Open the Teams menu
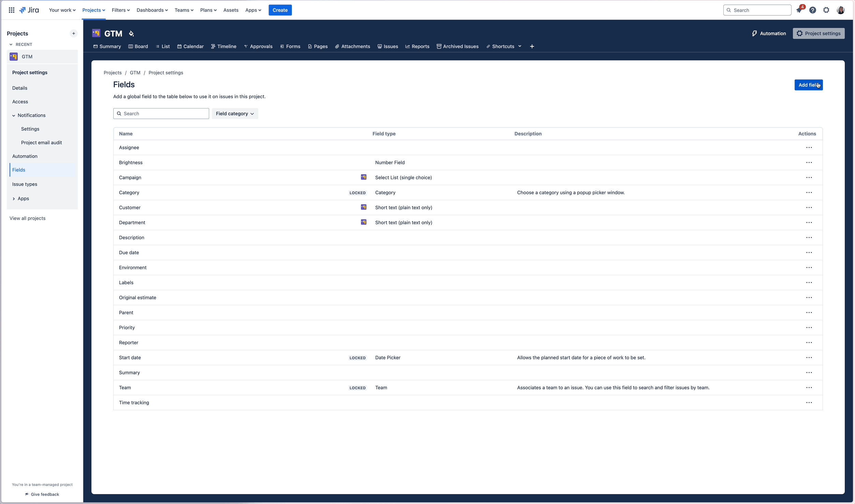This screenshot has width=855, height=504. pos(184,10)
